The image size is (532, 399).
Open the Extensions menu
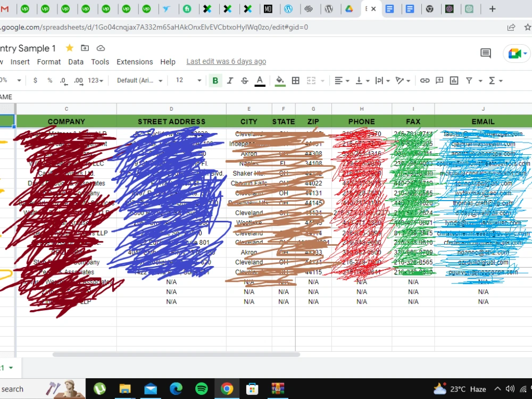click(135, 62)
